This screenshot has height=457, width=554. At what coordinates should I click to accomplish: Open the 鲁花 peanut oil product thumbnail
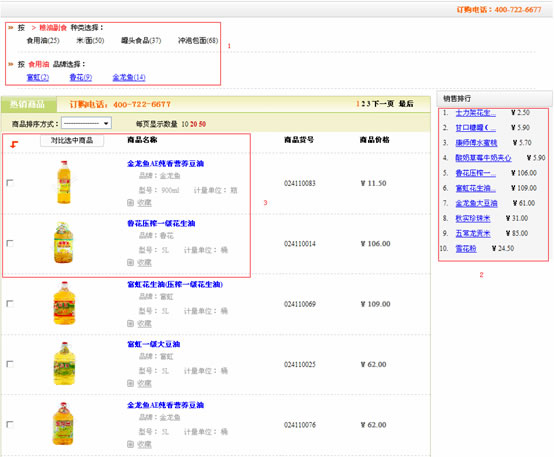pos(64,242)
